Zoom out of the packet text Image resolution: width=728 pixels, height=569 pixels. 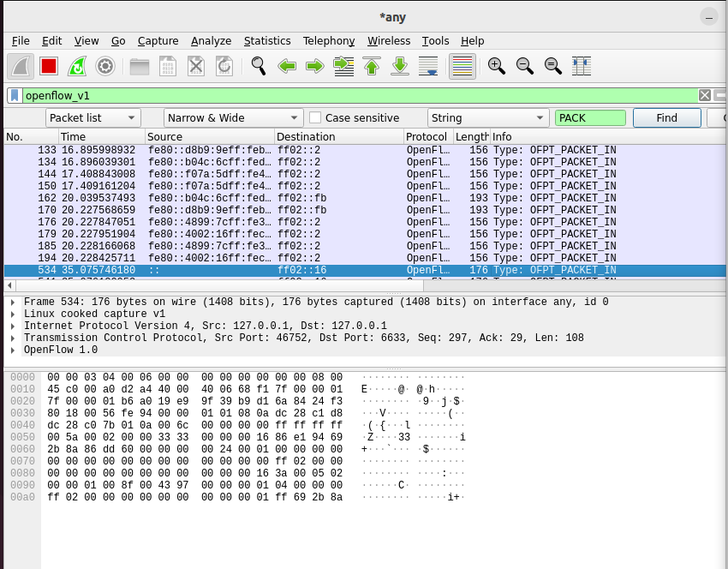point(525,67)
